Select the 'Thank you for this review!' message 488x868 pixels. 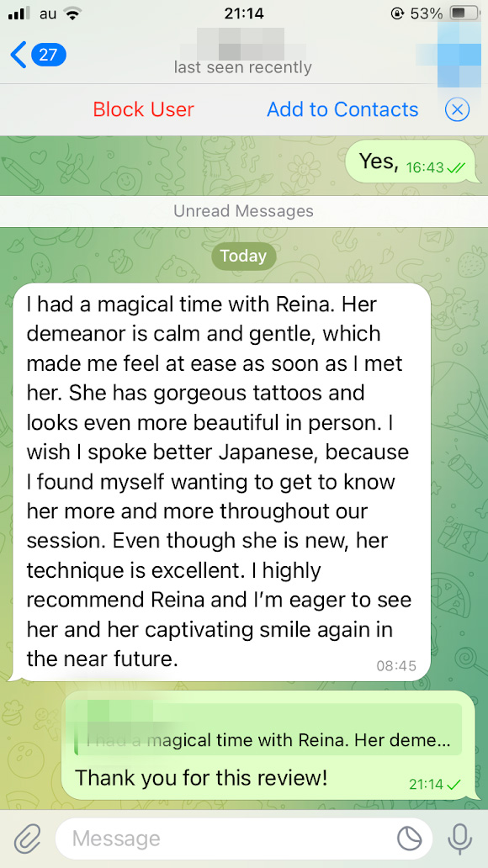[201, 778]
